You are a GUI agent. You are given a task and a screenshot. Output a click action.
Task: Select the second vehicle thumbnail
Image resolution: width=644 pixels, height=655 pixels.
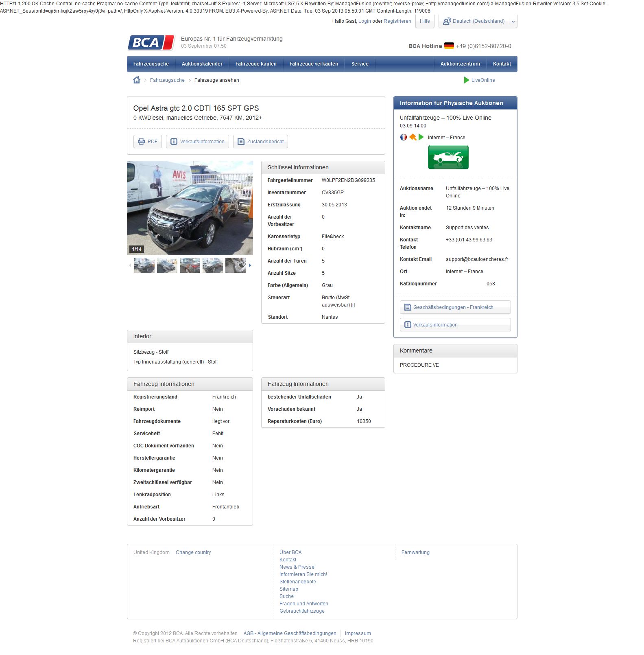tap(167, 265)
